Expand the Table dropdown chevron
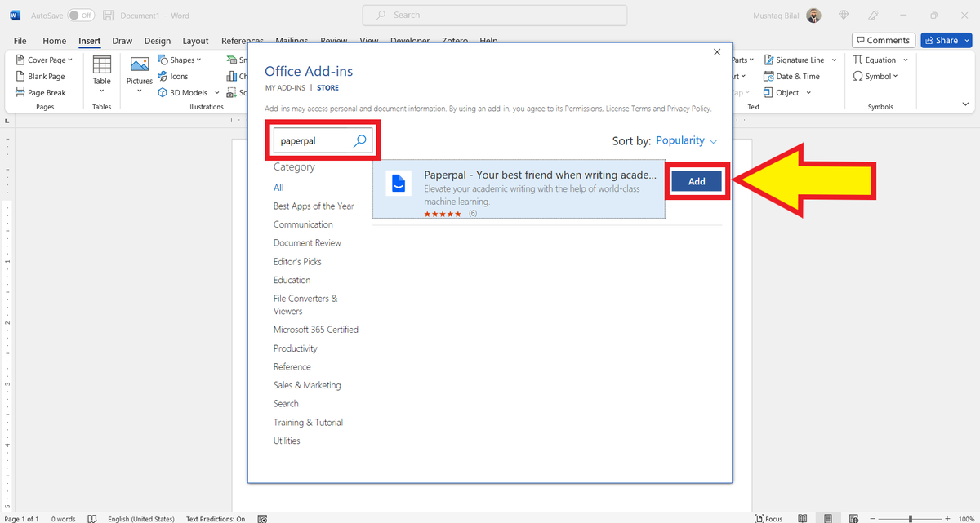The width and height of the screenshot is (980, 523). click(x=101, y=91)
